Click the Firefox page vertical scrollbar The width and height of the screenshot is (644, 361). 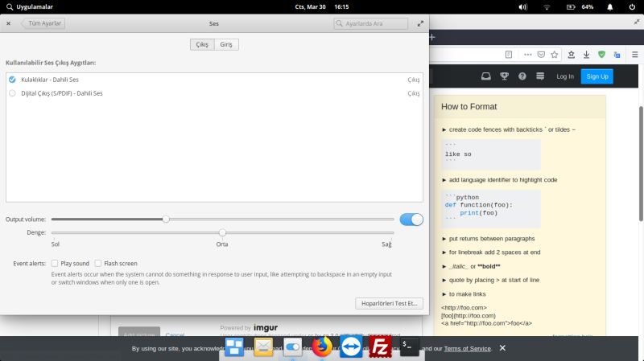(x=641, y=164)
